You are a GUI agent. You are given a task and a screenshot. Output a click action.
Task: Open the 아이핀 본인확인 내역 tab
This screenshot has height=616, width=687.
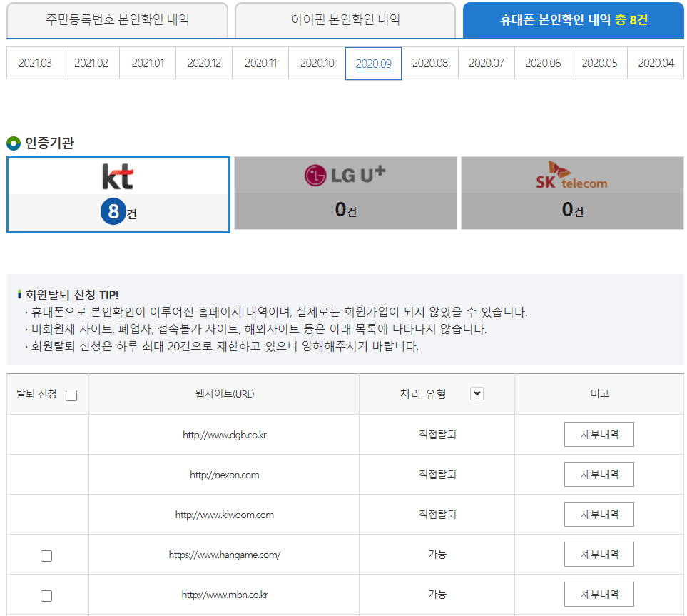pos(344,20)
